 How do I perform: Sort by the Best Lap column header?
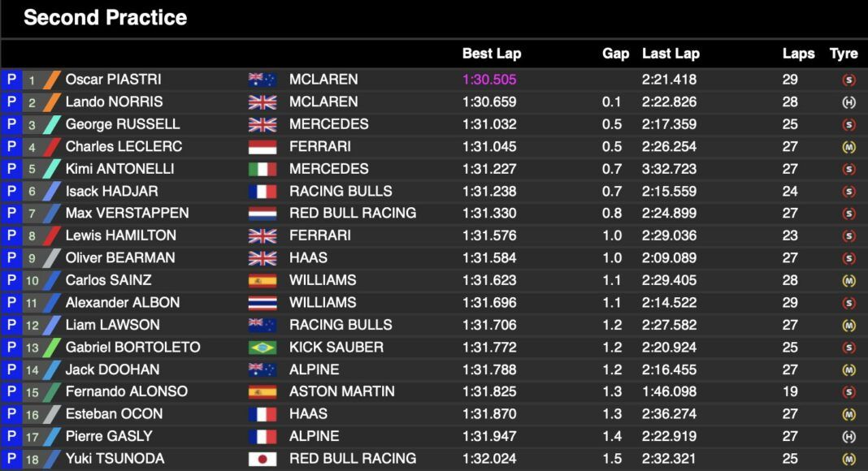491,54
